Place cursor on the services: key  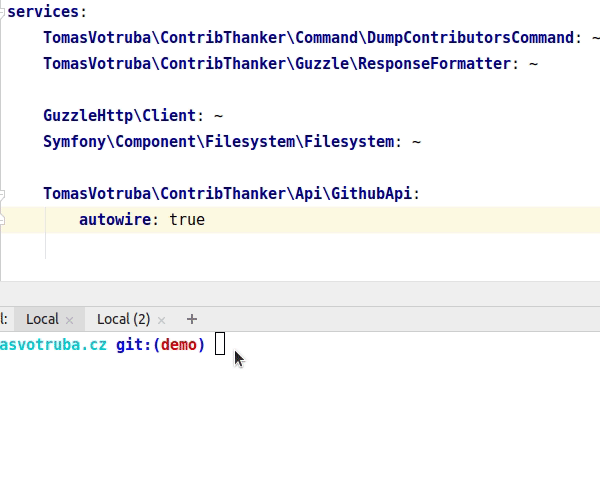pyautogui.click(x=47, y=11)
